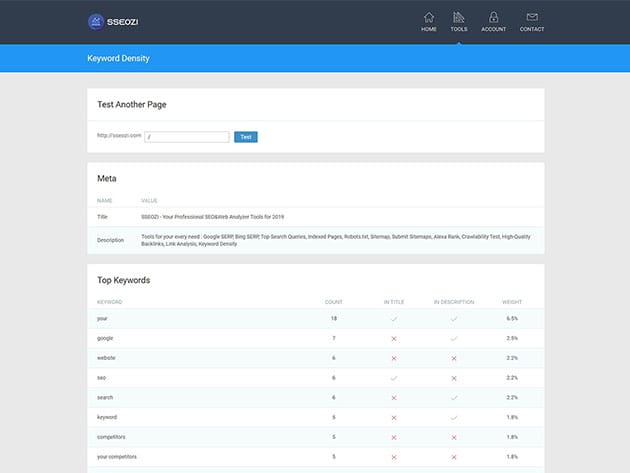Click the In Description column header
Image resolution: width=630 pixels, height=473 pixels.
[452, 301]
